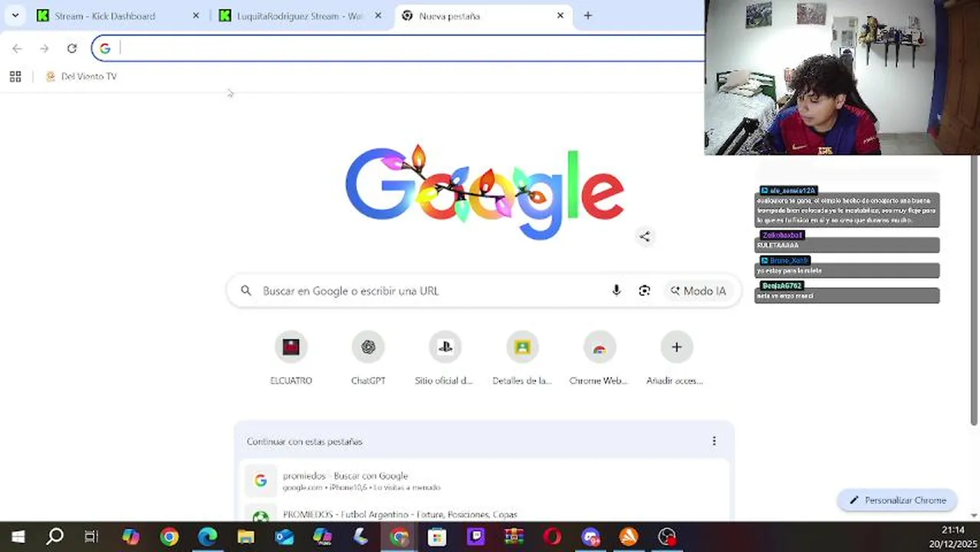
Task: Click the Google holiday lights doodle
Action: click(x=484, y=192)
